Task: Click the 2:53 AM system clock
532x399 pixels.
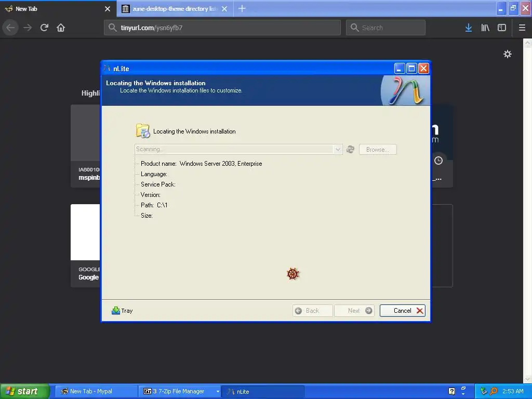Action: coord(513,391)
